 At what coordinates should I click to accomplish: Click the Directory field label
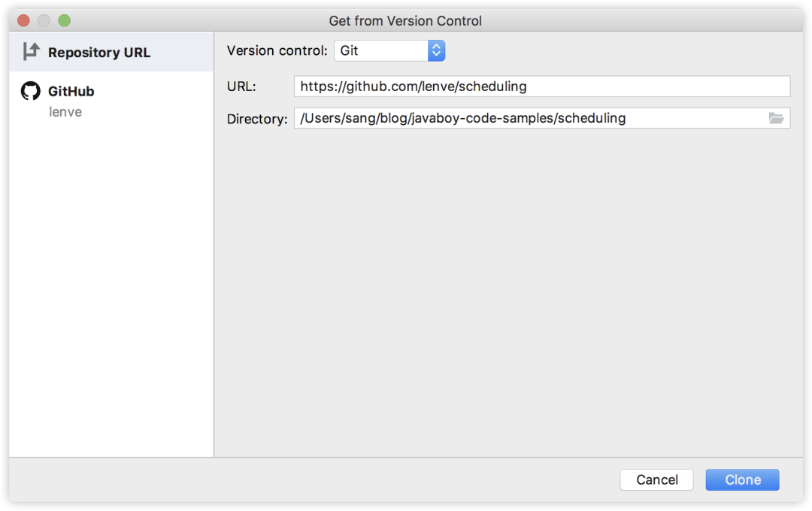pos(257,119)
